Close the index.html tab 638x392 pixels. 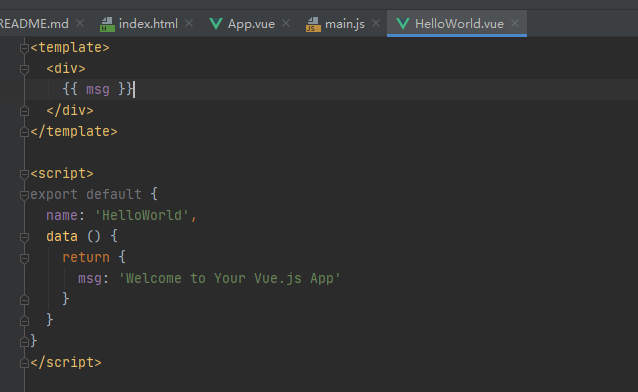pyautogui.click(x=189, y=24)
